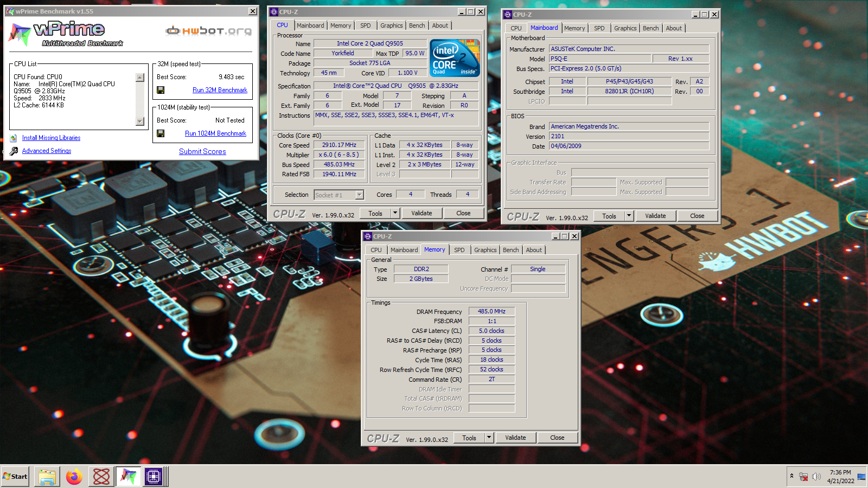Open About tab in CPU-Z Mainboard window
The height and width of the screenshot is (488, 868).
tap(674, 28)
